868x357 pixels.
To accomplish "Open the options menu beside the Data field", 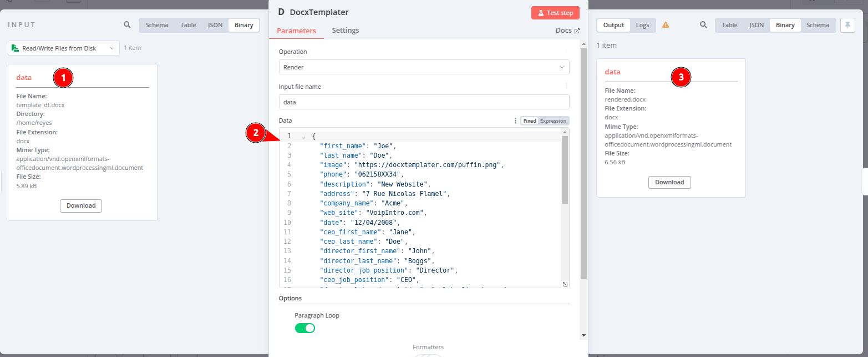I will pos(515,120).
